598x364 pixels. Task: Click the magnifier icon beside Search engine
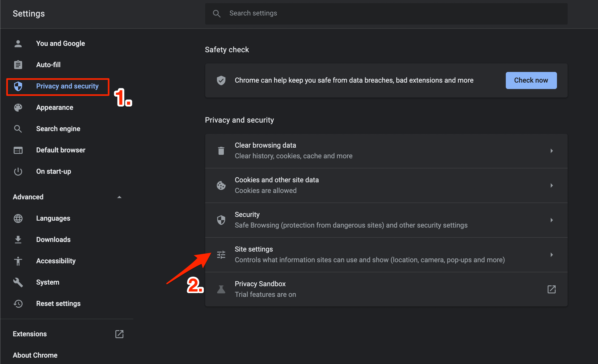tap(18, 129)
